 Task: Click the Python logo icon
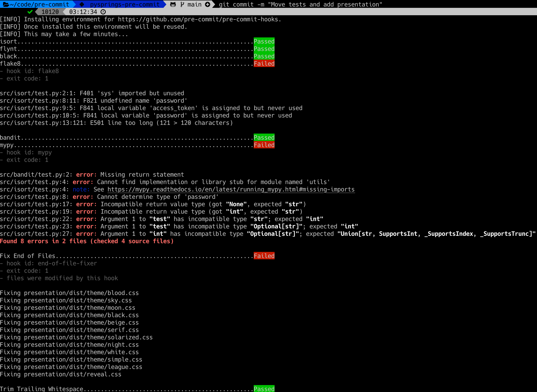(x=82, y=4)
